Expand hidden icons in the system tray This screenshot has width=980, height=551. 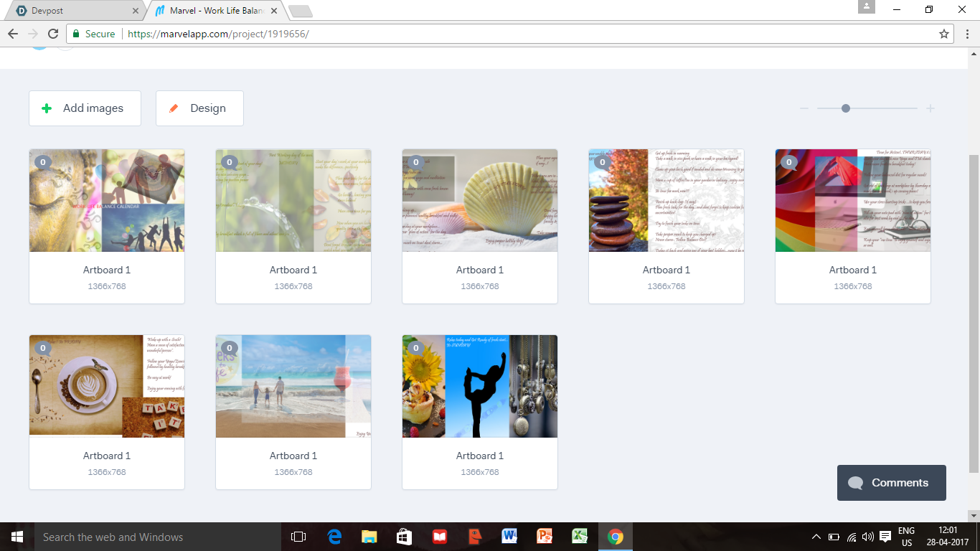pyautogui.click(x=816, y=536)
